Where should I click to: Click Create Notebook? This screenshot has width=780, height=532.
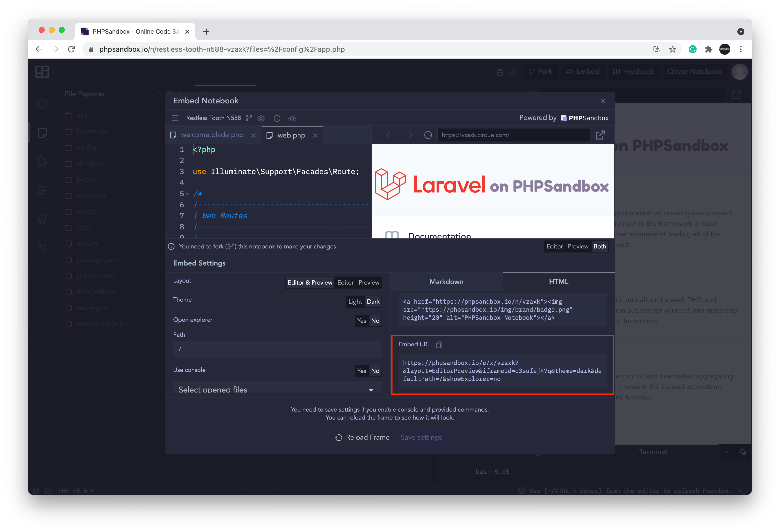pyautogui.click(x=694, y=72)
